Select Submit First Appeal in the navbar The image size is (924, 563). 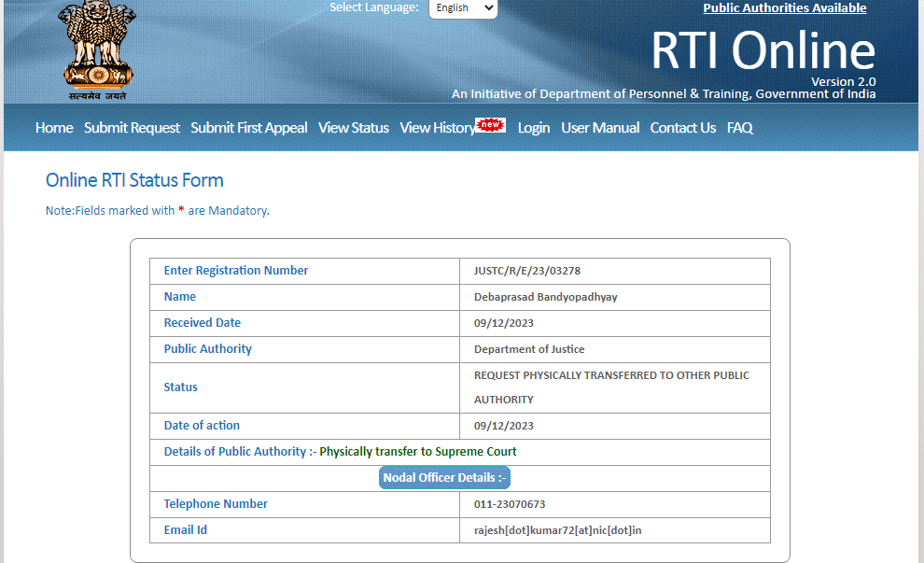coord(249,128)
